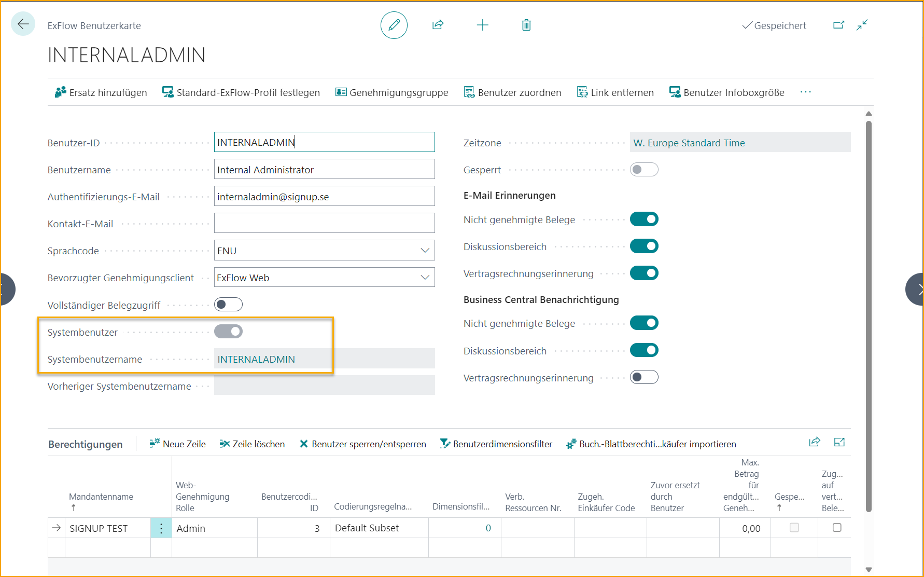
Task: Click the Authentifizierungs-E-Mail field
Action: (x=325, y=196)
